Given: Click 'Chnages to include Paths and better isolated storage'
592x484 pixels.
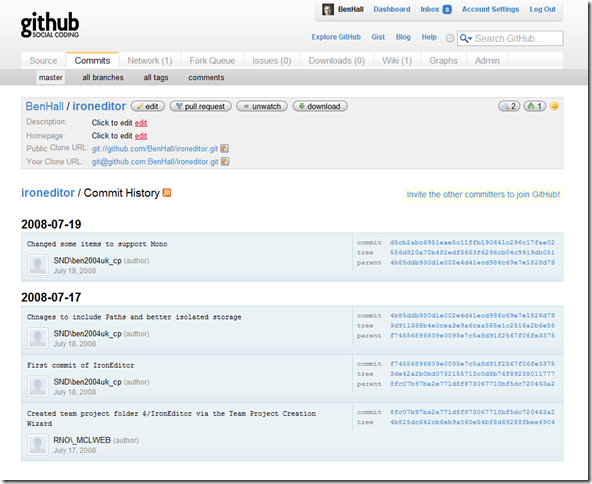Looking at the screenshot, I should point(134,317).
